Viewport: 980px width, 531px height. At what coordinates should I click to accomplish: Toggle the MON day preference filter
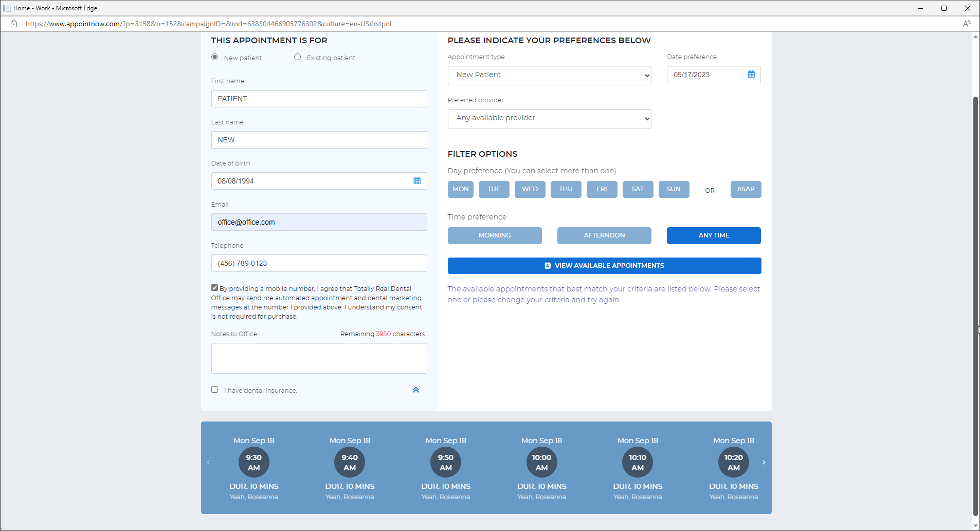point(460,189)
